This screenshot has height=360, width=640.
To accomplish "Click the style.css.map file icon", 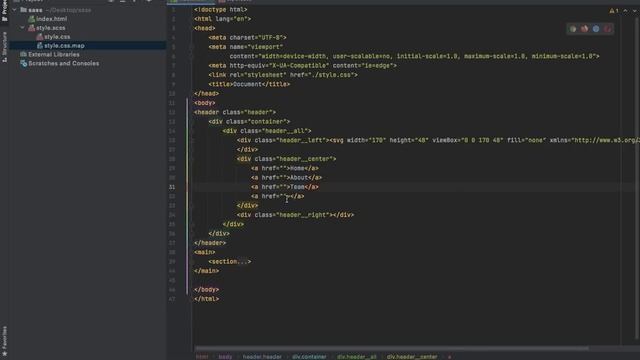I will coord(40,46).
